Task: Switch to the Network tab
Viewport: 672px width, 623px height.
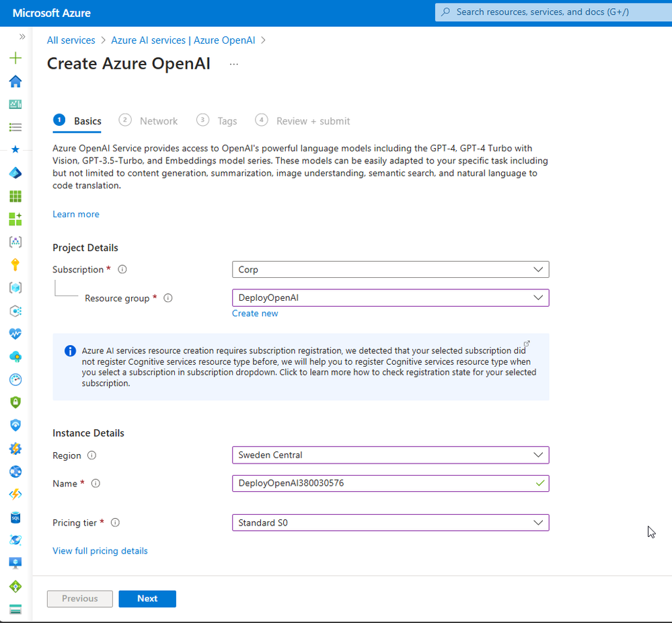Action: pos(148,121)
